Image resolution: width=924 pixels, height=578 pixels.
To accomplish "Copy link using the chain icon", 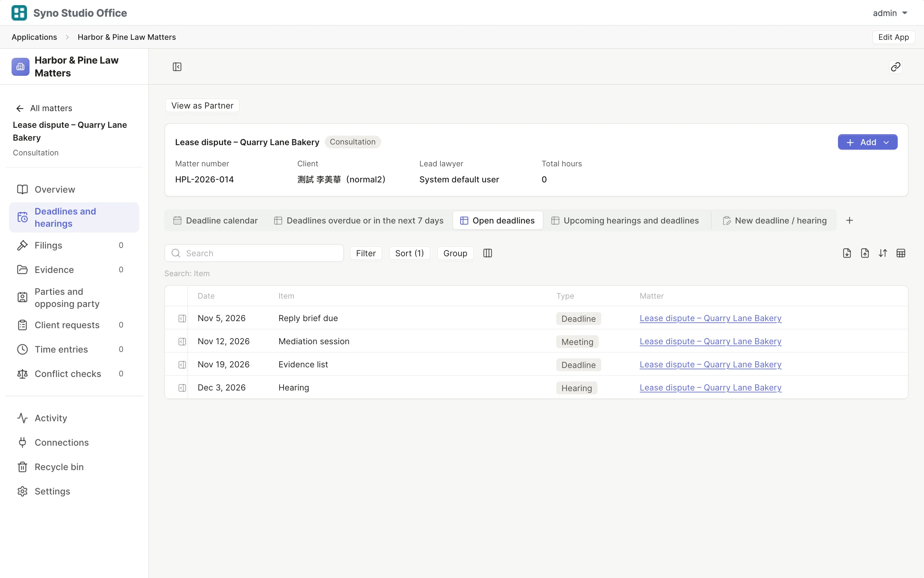I will [x=895, y=67].
